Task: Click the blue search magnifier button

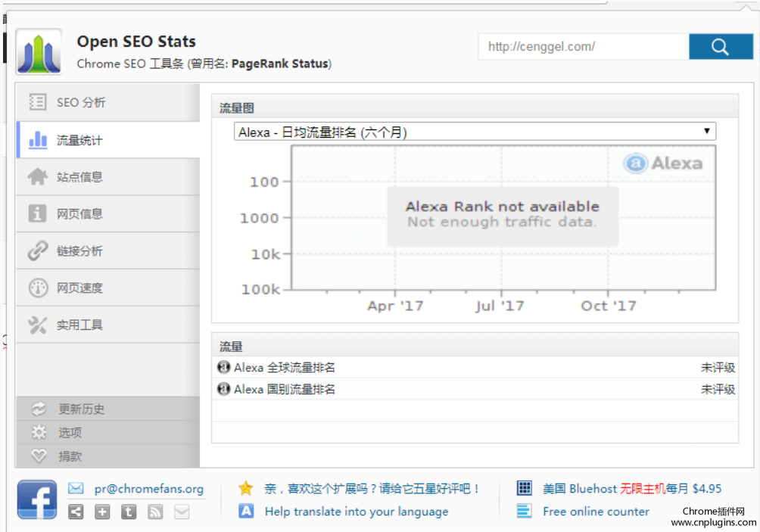Action: coord(720,46)
